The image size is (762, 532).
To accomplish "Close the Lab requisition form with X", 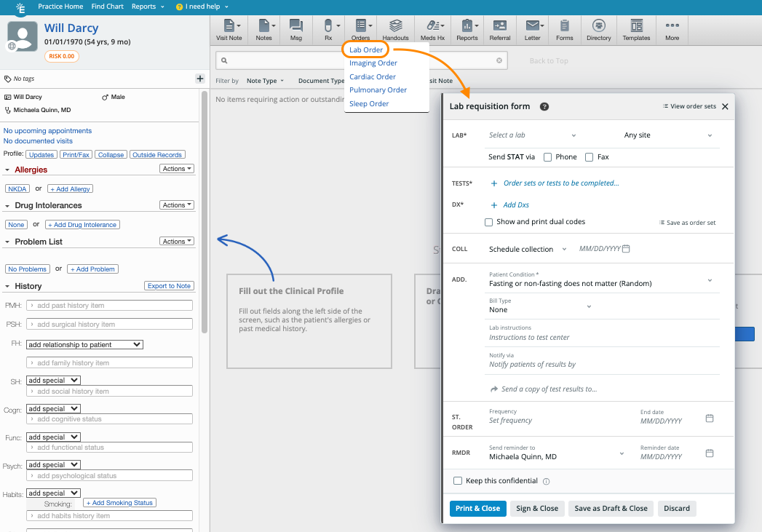I will click(725, 106).
